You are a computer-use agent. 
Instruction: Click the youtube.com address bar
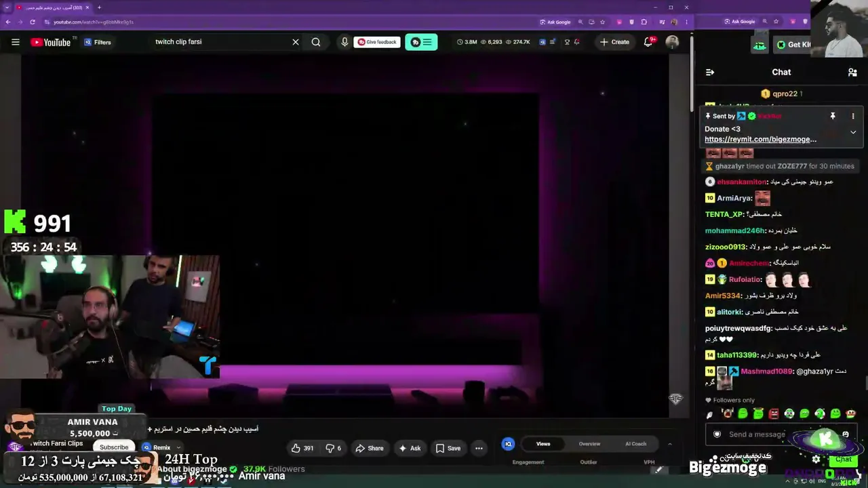pyautogui.click(x=292, y=22)
